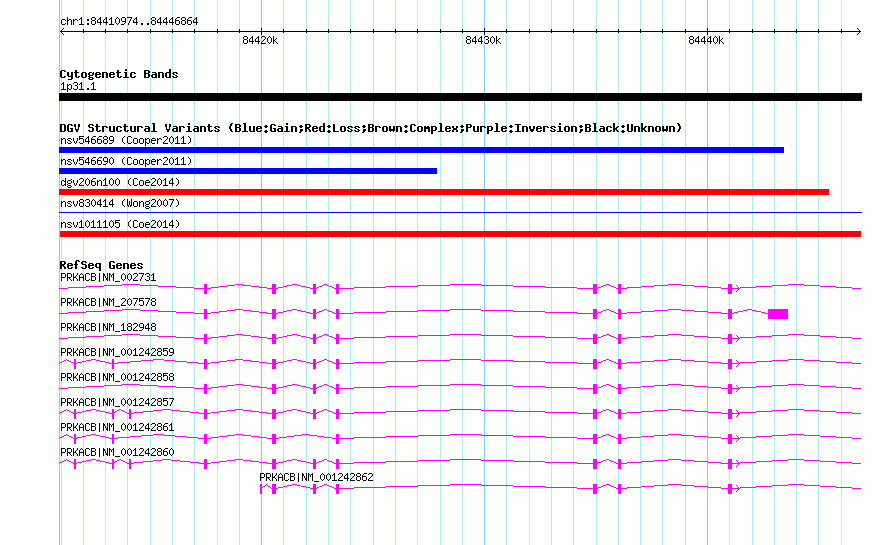Click the DGV Structural Variants track title
The height and width of the screenshot is (545, 890).
coord(371,128)
